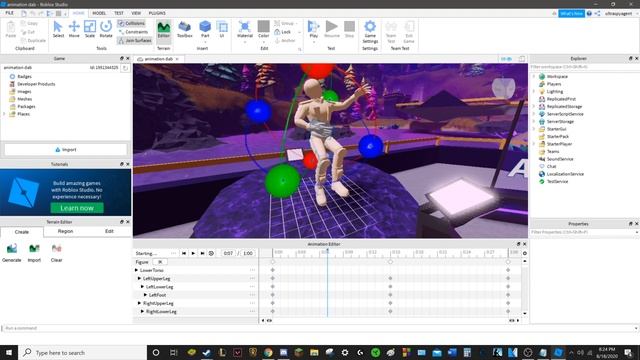
Task: Click the Generate terrain icon
Action: [11, 253]
